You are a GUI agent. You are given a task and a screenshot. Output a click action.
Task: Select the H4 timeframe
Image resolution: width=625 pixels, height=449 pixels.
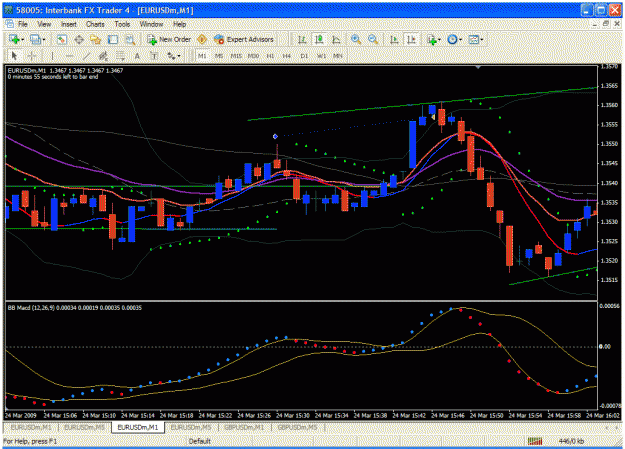[x=287, y=56]
